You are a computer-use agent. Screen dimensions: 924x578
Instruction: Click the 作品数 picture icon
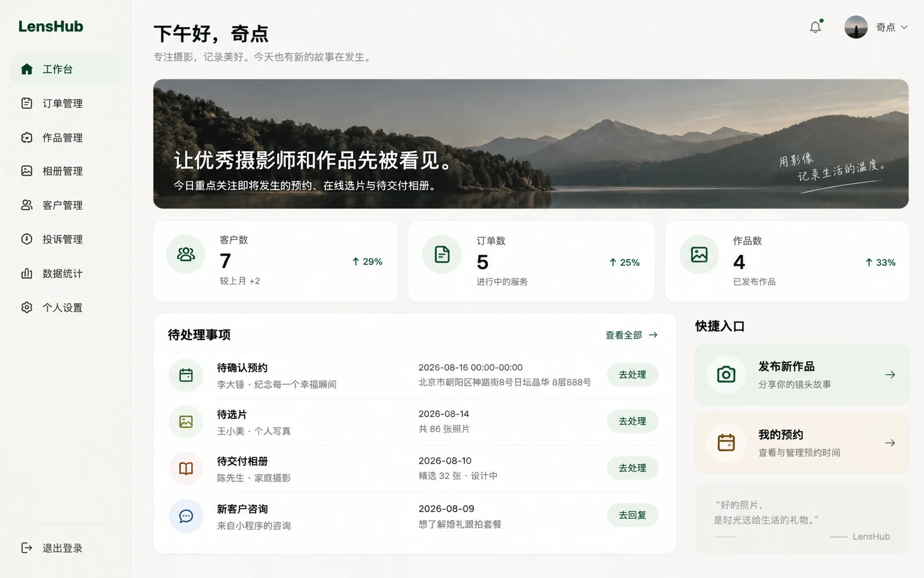(699, 254)
